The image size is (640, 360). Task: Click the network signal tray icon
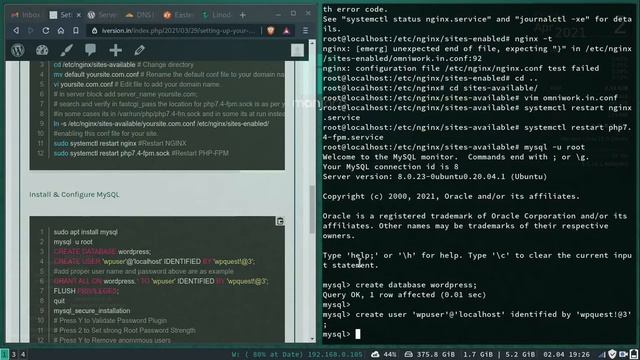(x=602, y=354)
